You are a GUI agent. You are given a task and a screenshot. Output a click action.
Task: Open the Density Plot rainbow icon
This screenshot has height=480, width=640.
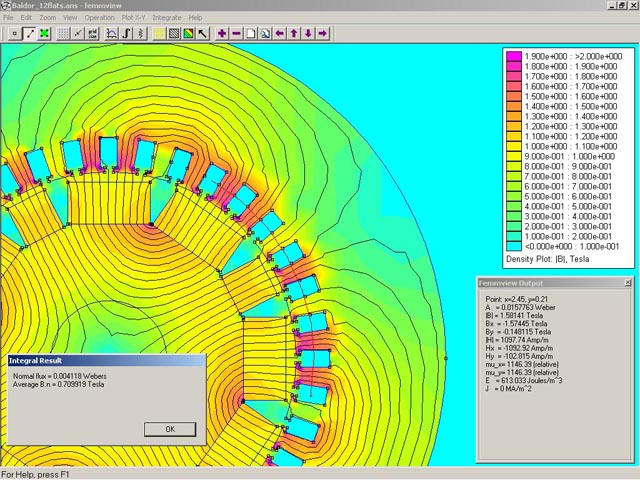point(189,33)
